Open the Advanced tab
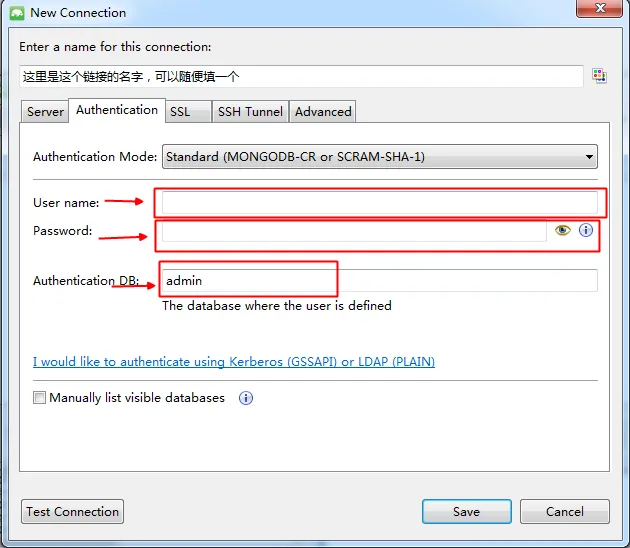630x548 pixels. (323, 112)
